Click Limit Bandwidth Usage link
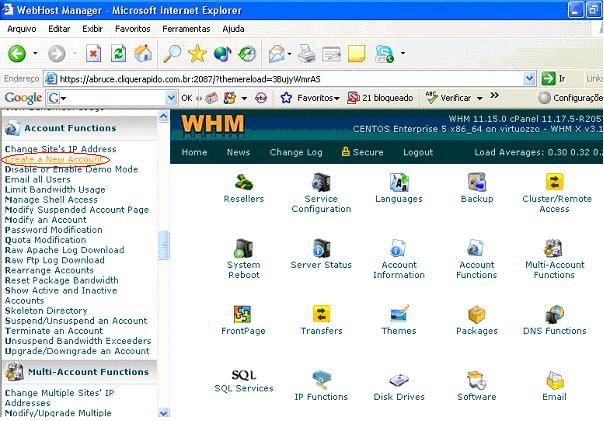 click(x=55, y=190)
